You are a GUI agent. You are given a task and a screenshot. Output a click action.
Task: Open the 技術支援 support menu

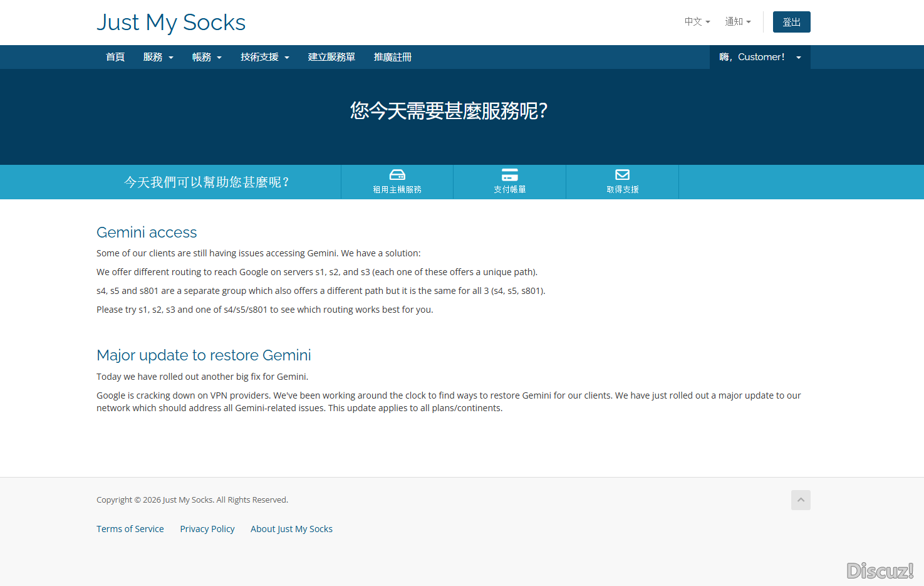264,57
